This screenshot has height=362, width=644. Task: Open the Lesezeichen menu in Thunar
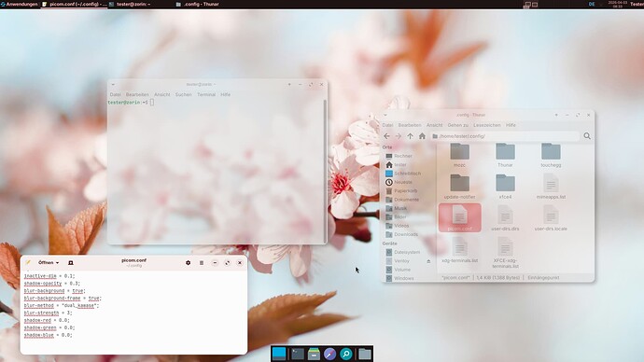coord(487,125)
